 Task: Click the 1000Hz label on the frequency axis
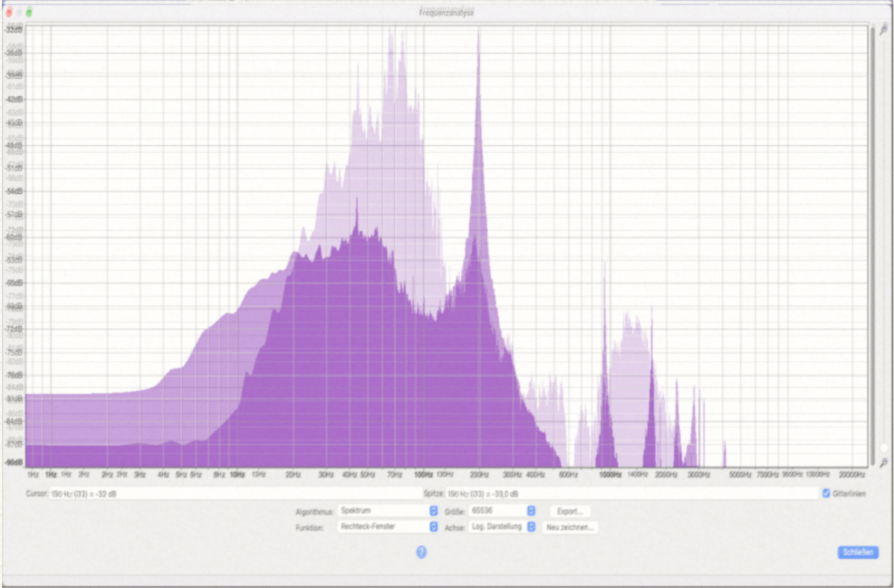pyautogui.click(x=609, y=474)
